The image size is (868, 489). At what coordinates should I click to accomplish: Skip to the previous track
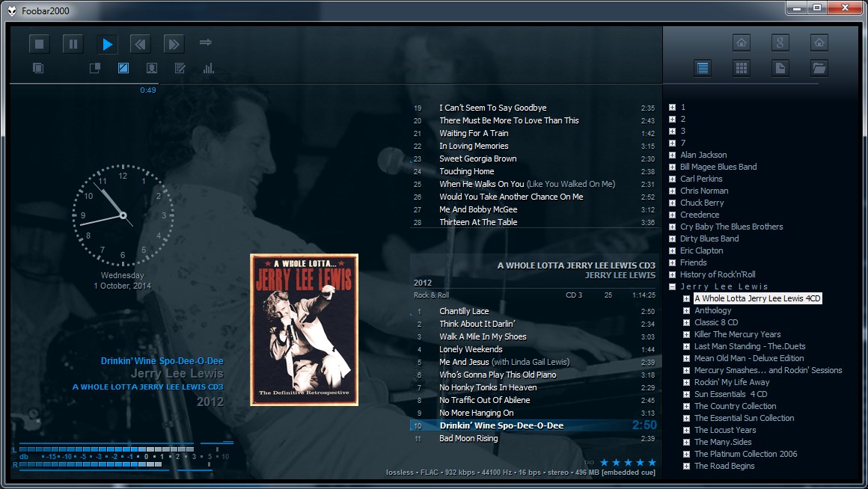[x=141, y=44]
